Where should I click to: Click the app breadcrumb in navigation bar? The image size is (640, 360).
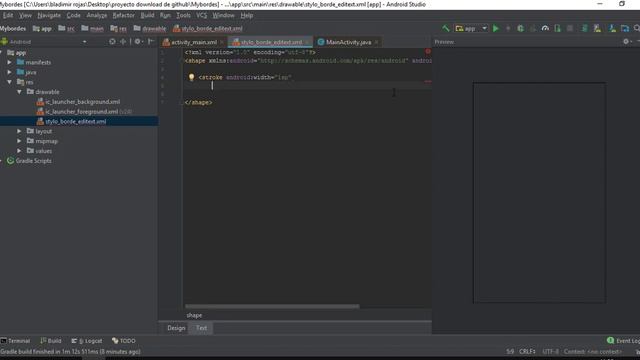pyautogui.click(x=42, y=29)
